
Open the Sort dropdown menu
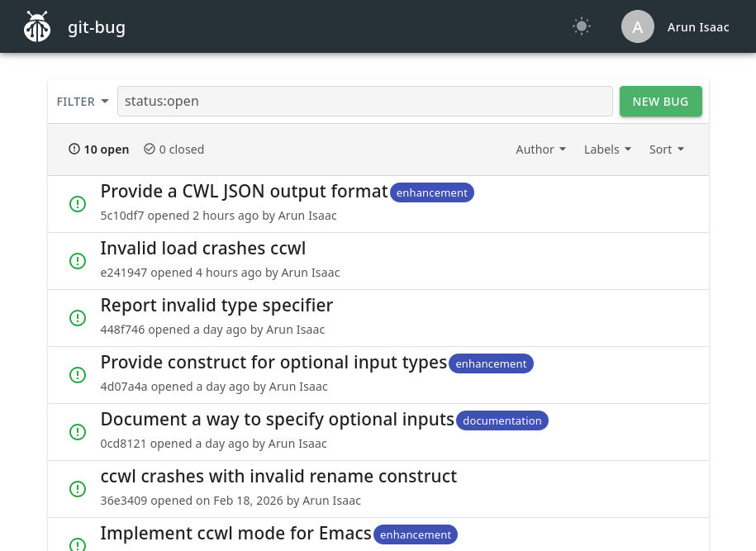(x=666, y=150)
